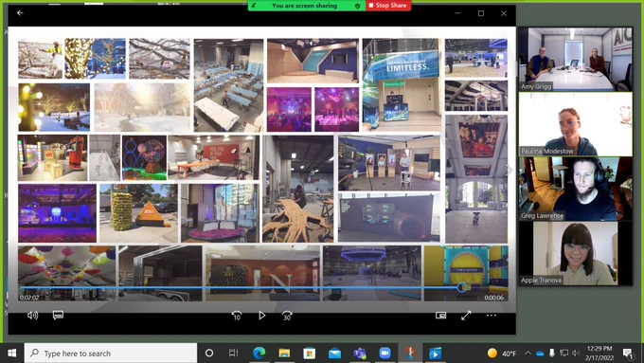Select Paulina Modestow video tile

pos(576,124)
